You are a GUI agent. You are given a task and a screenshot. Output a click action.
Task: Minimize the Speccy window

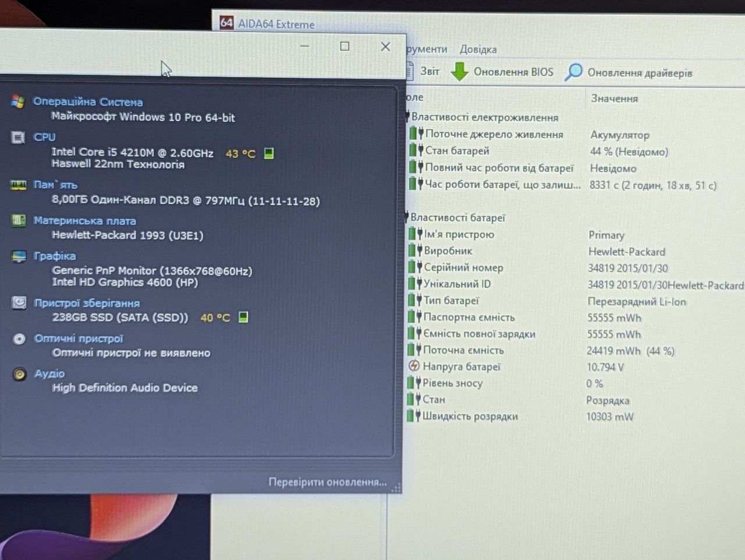(x=304, y=46)
